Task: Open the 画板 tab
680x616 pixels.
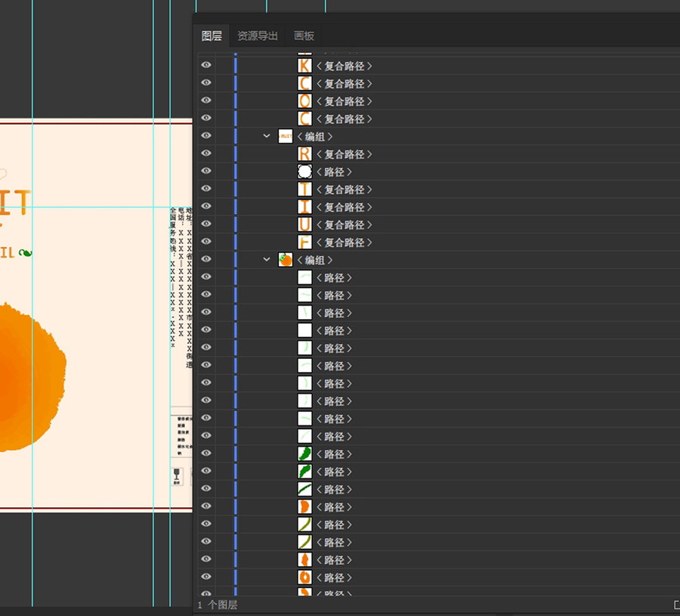Action: 304,36
